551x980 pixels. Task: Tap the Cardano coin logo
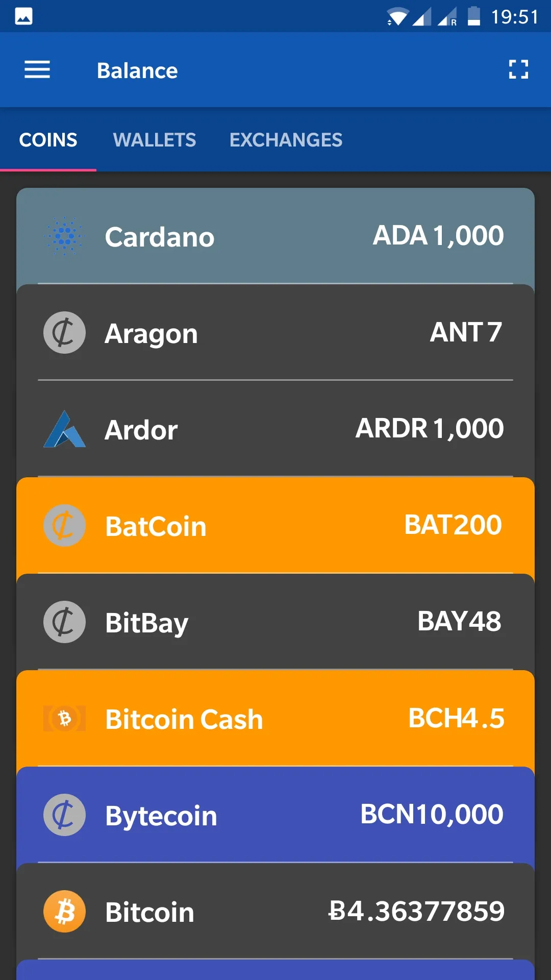pyautogui.click(x=64, y=236)
